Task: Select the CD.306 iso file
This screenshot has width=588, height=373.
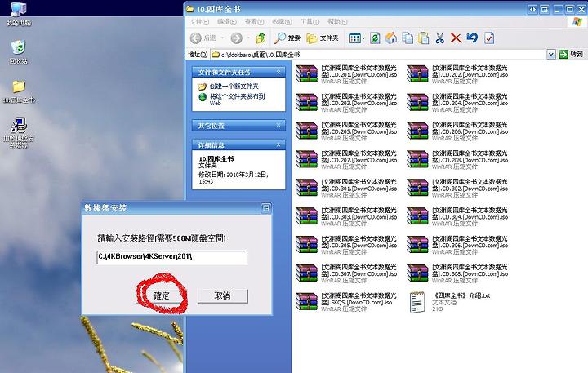Action: click(457, 245)
